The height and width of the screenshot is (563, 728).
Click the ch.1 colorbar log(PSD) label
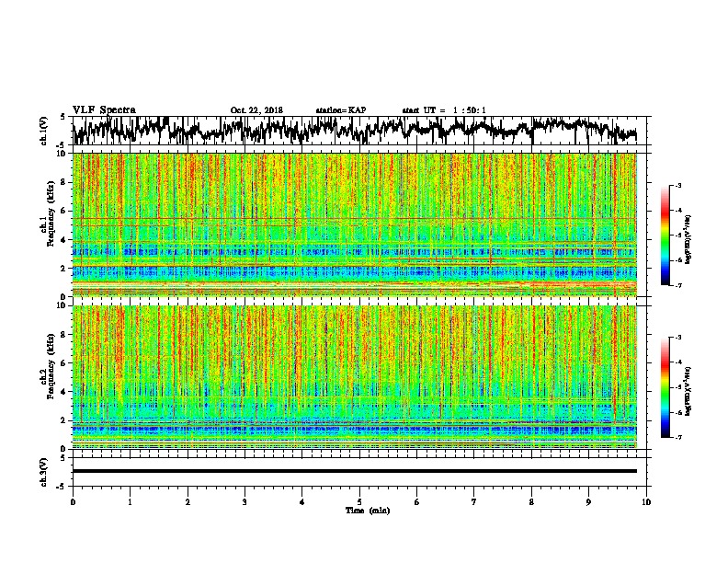click(688, 239)
